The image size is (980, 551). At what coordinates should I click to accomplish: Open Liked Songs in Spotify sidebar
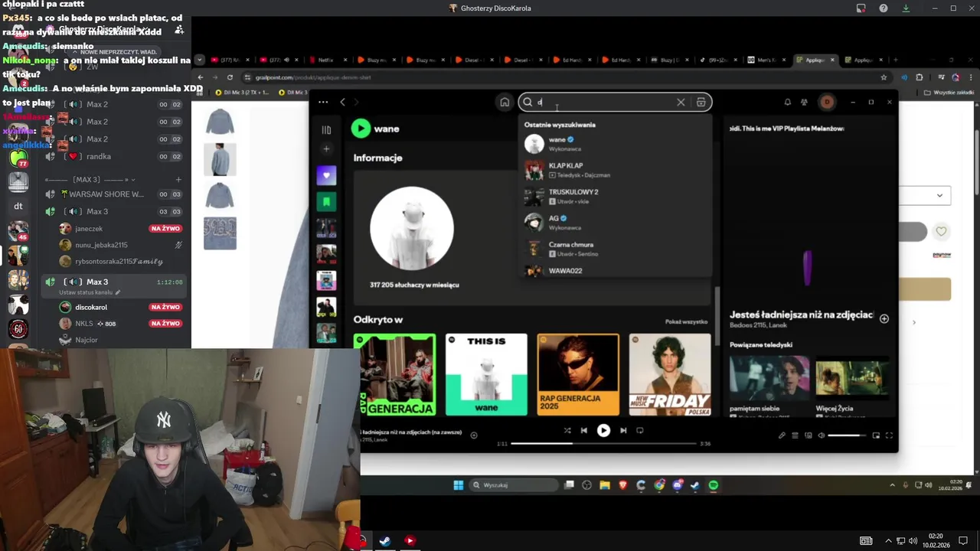pos(326,175)
